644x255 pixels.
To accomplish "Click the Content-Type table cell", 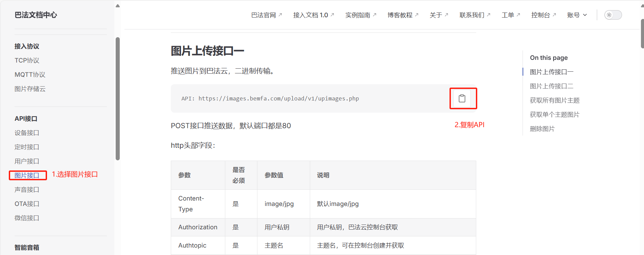I will pyautogui.click(x=198, y=204).
